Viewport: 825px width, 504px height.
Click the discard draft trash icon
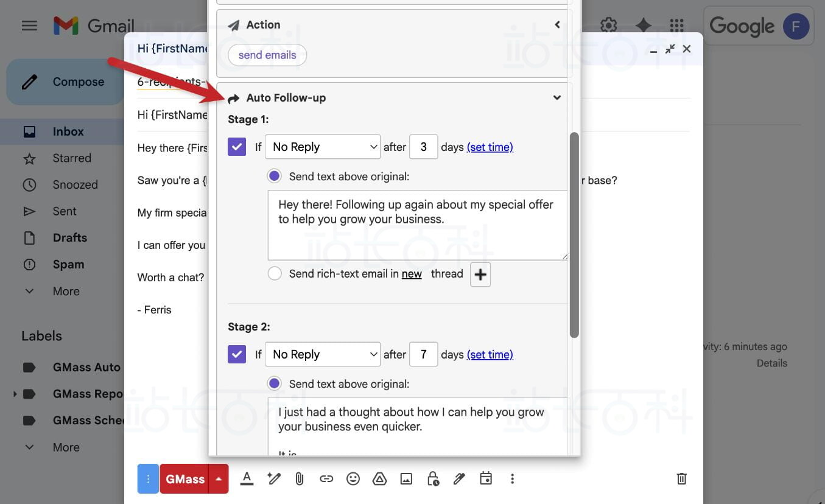click(x=682, y=479)
